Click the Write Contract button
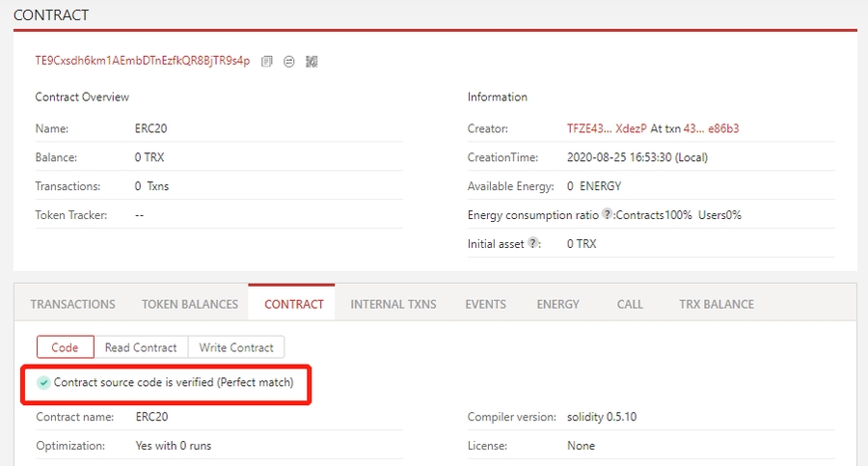The height and width of the screenshot is (466, 868). 236,347
